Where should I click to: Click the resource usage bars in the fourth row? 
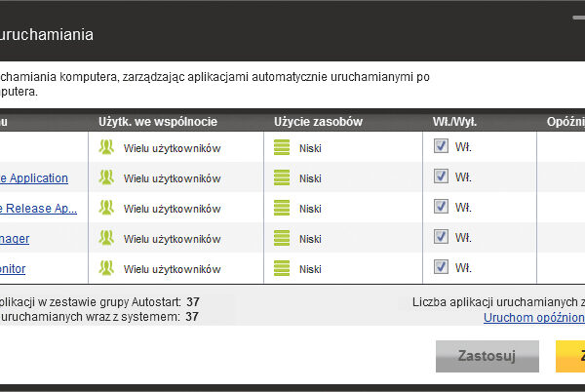pyautogui.click(x=282, y=238)
